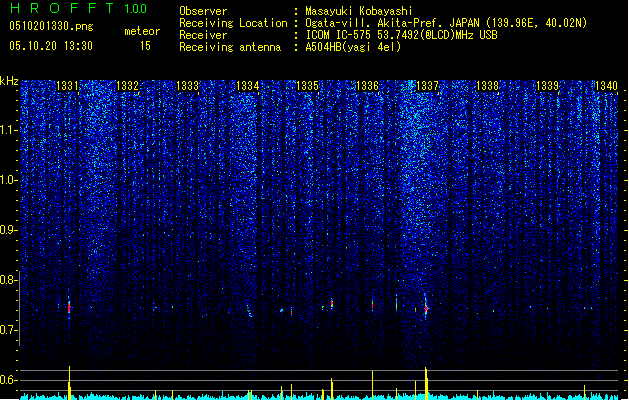Click the 'meteor' label
The image size is (629, 400).
[x=142, y=31]
